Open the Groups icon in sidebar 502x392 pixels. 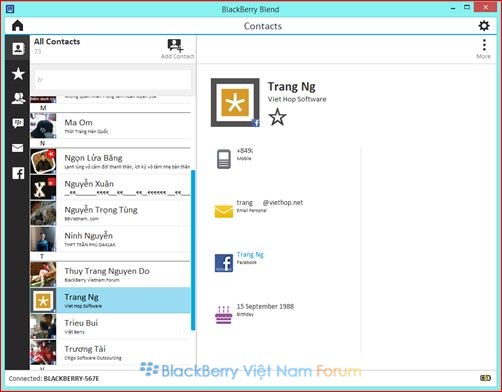click(18, 98)
